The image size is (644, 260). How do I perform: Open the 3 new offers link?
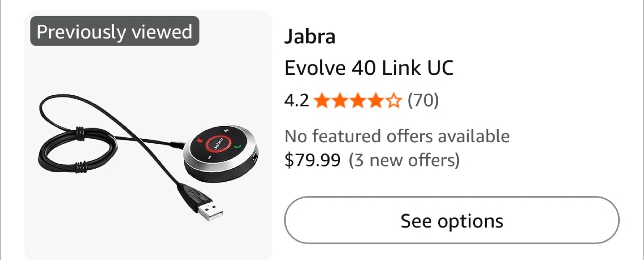point(404,160)
